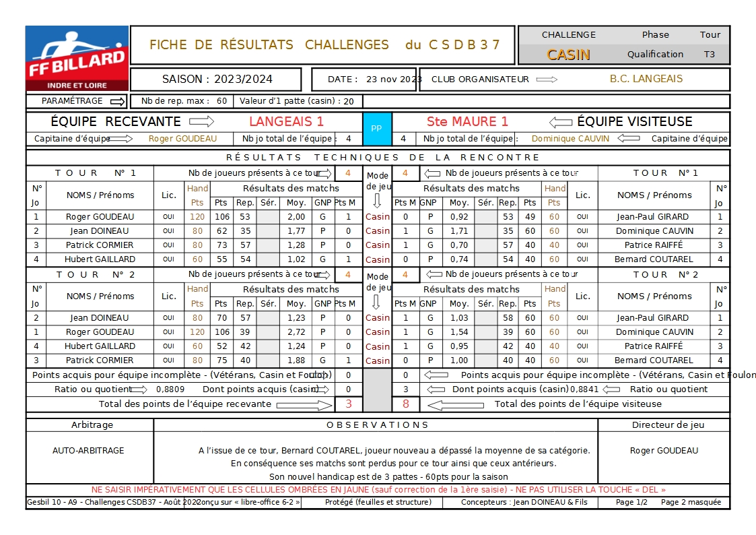Click the Tour 1 average 2,00

(296, 217)
